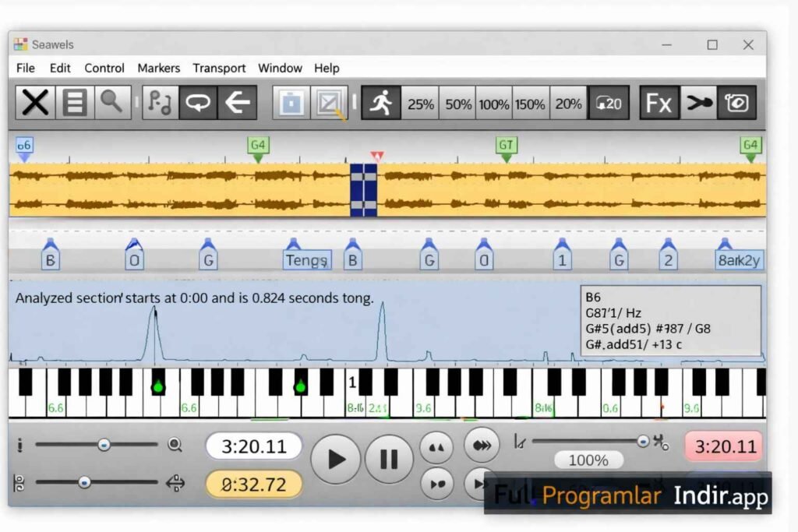Open the Transport menu
798x532 pixels.
pos(219,68)
